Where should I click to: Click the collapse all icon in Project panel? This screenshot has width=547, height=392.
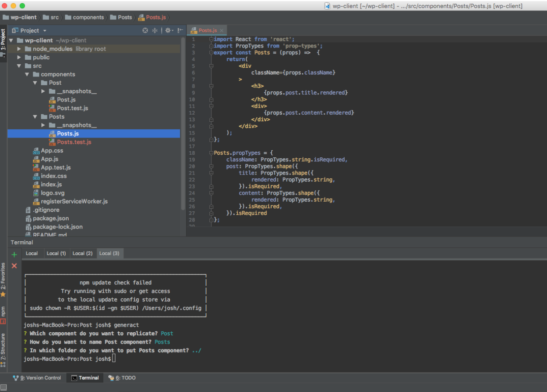coord(155,30)
